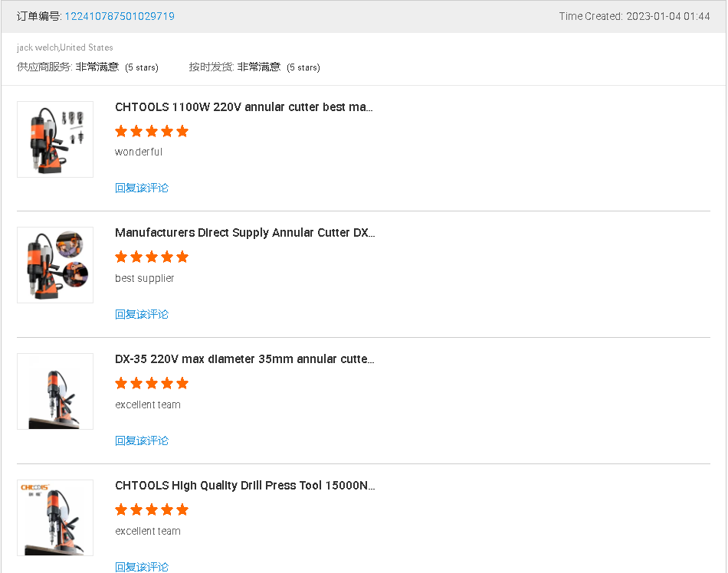728x573 pixels.
Task: Reply to the "best supplier" review
Action: (142, 314)
